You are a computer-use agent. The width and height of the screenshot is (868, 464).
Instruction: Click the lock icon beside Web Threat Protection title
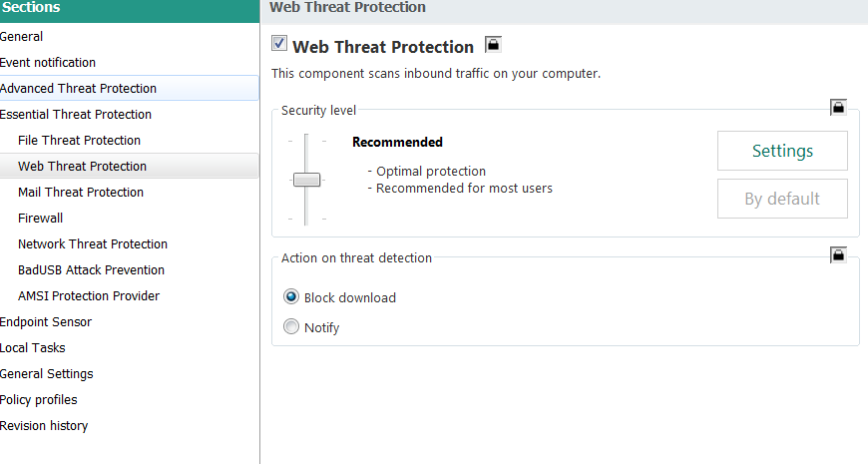493,45
